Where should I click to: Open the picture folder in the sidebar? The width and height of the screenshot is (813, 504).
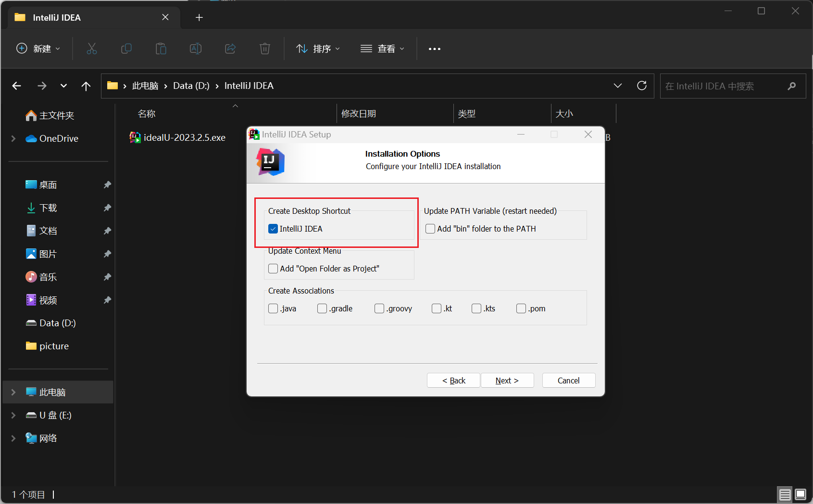tap(47, 346)
